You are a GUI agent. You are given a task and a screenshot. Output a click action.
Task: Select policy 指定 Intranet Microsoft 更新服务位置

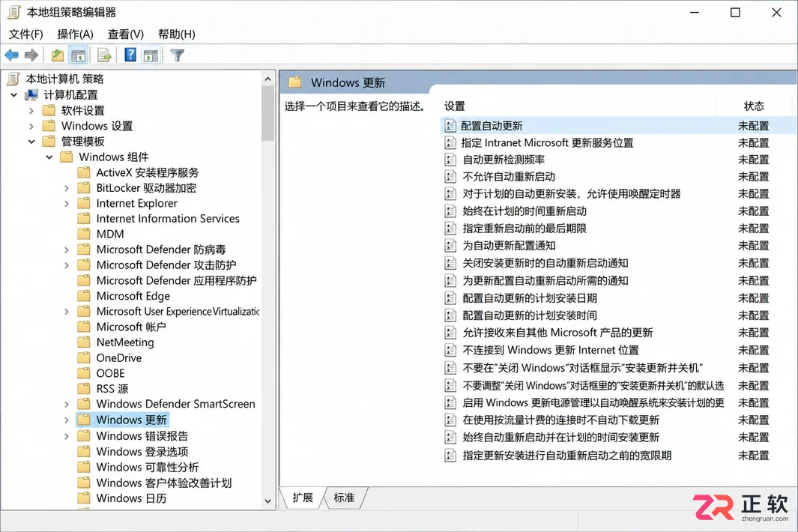point(547,142)
